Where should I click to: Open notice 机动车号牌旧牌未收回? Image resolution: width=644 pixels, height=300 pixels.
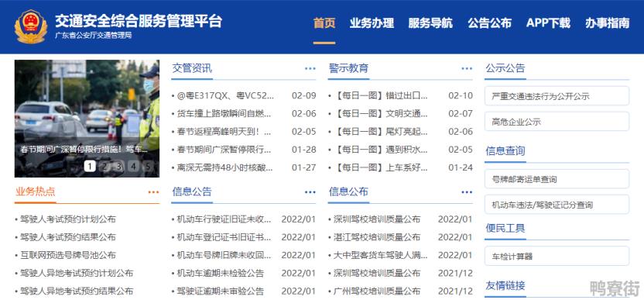[224, 255]
